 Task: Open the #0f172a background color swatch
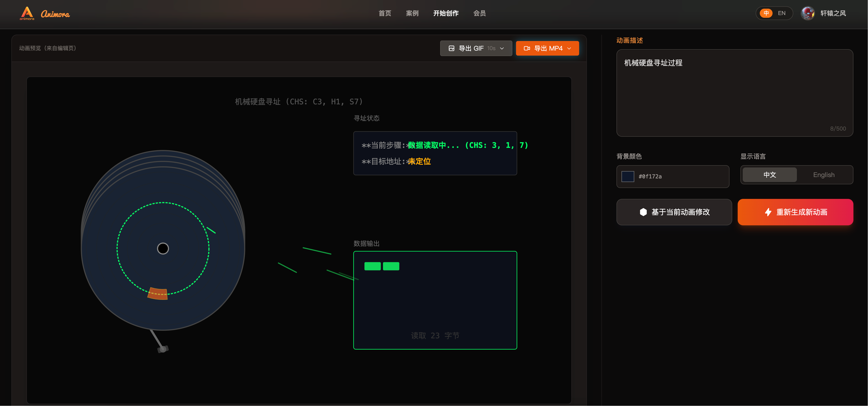628,177
